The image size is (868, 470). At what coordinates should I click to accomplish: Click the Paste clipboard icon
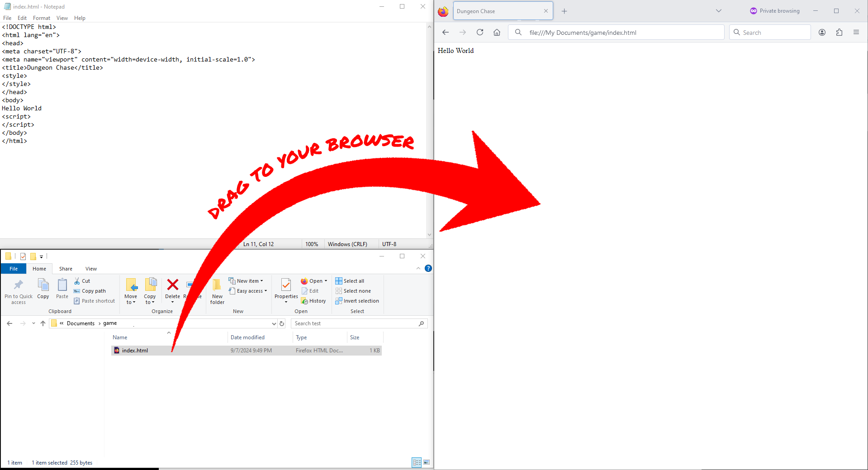62,285
